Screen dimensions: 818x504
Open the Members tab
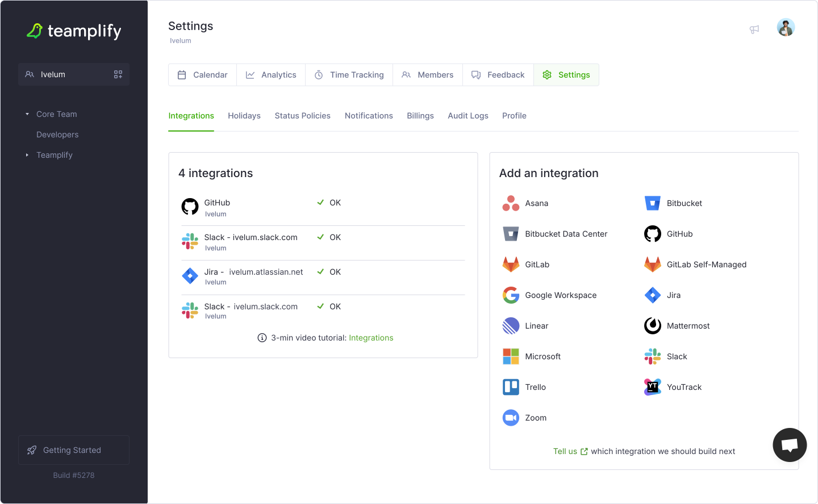428,75
